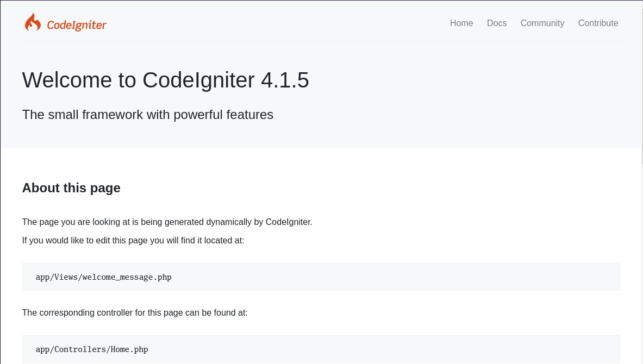Click the "corresponding controller" paragraph text
643x364 pixels.
[x=135, y=313]
